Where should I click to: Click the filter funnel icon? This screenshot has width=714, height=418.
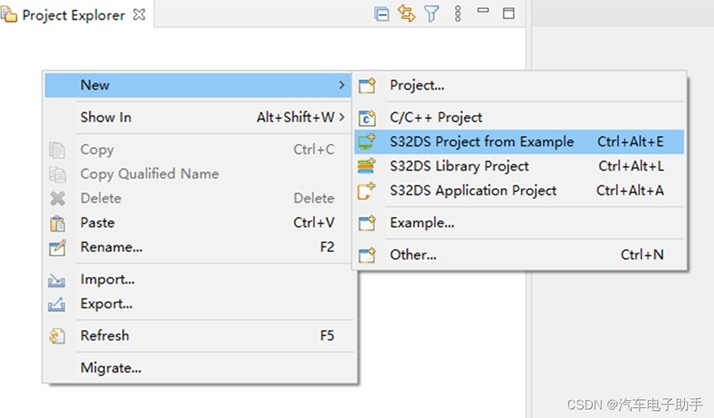[431, 14]
